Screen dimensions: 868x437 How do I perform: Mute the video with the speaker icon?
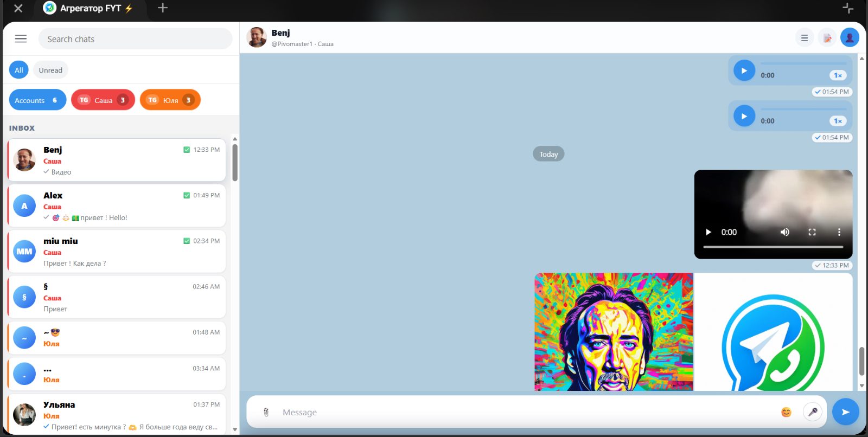[785, 232]
